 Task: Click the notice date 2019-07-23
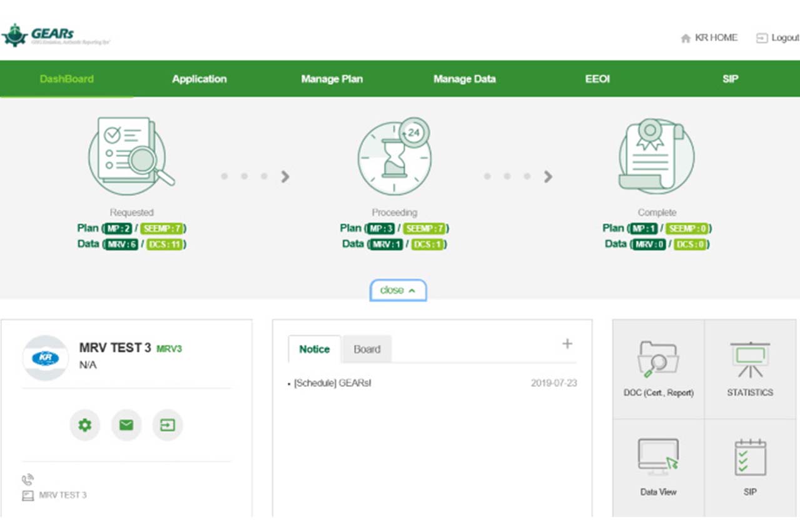pyautogui.click(x=554, y=383)
